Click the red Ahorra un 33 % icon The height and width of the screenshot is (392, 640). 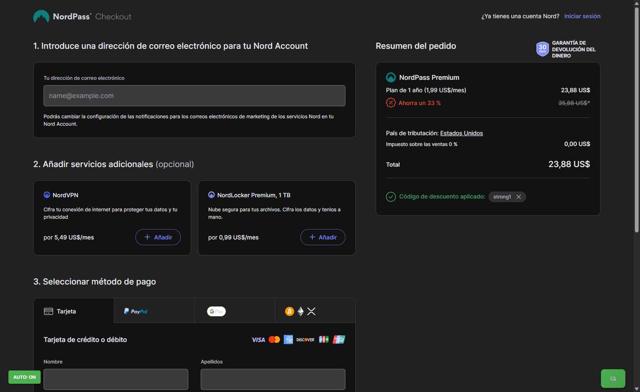click(391, 103)
